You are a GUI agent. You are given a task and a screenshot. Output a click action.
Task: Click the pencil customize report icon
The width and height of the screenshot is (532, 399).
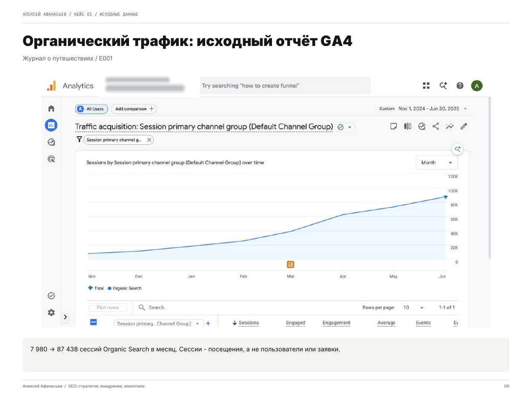click(464, 126)
